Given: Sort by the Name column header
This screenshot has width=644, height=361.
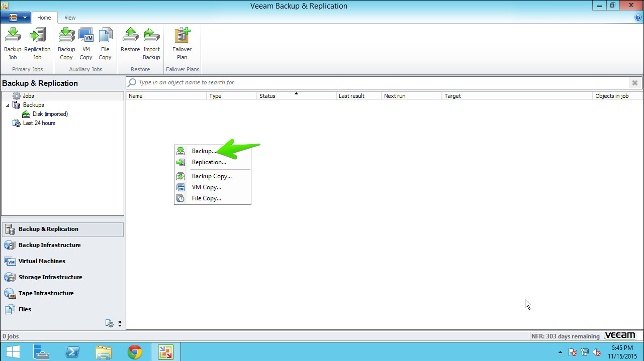Looking at the screenshot, I should (x=166, y=96).
